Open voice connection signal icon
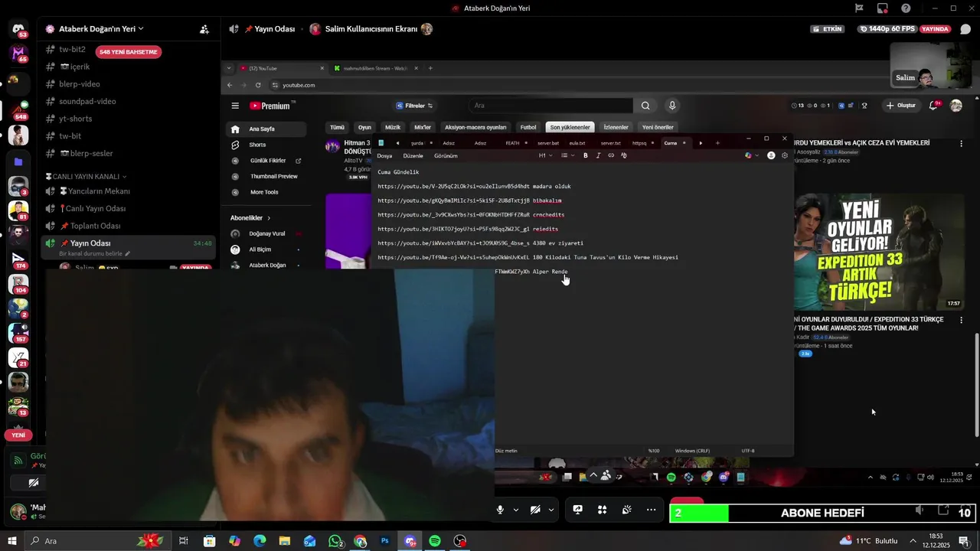Image resolution: width=980 pixels, height=551 pixels. (x=18, y=460)
